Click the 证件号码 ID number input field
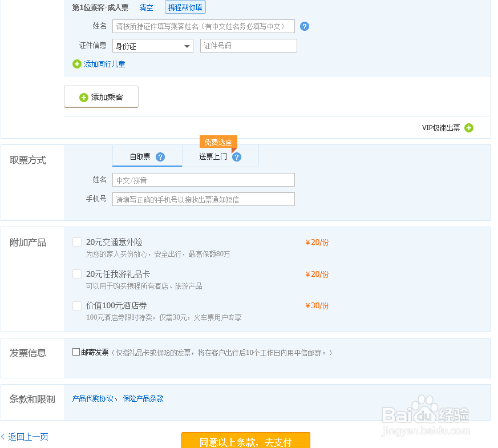Viewport: 498px width, 448px height. tap(248, 46)
